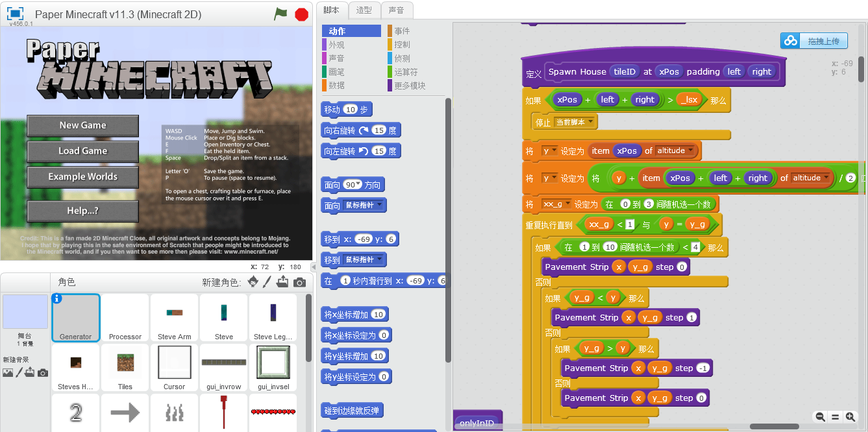Zoom out the scripts area

821,417
